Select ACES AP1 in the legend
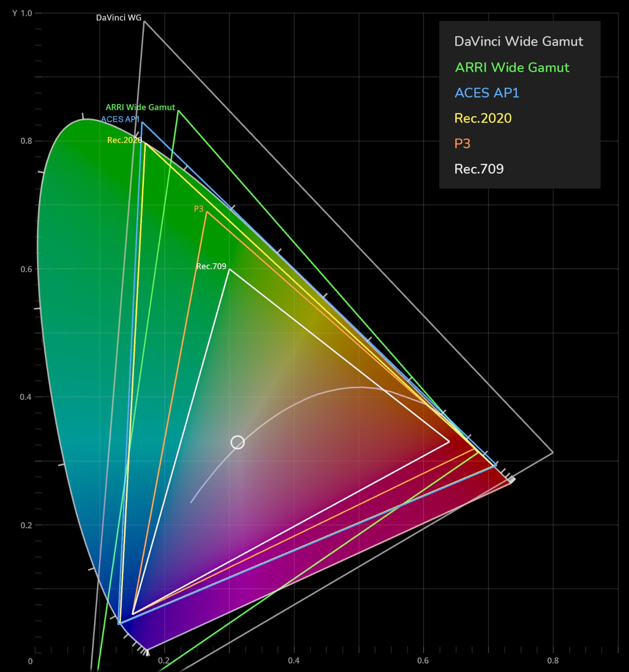 click(x=487, y=93)
